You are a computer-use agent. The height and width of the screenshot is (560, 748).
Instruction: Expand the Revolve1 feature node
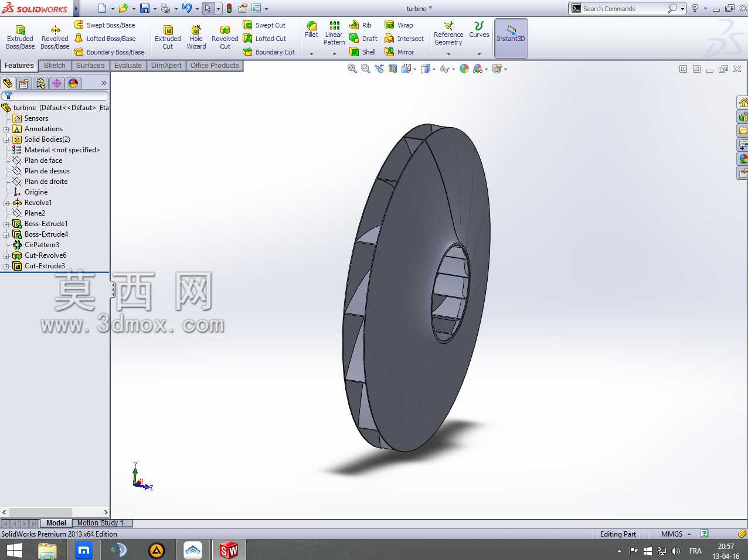tap(6, 203)
